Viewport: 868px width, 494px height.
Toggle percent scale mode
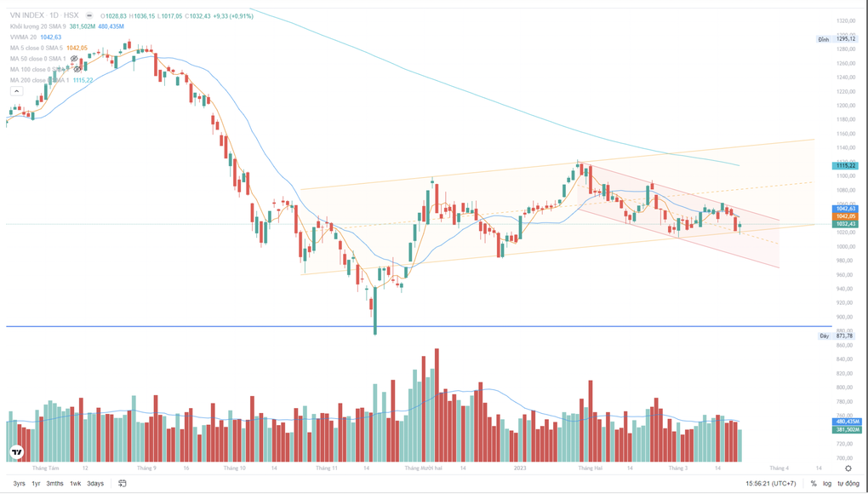click(814, 484)
